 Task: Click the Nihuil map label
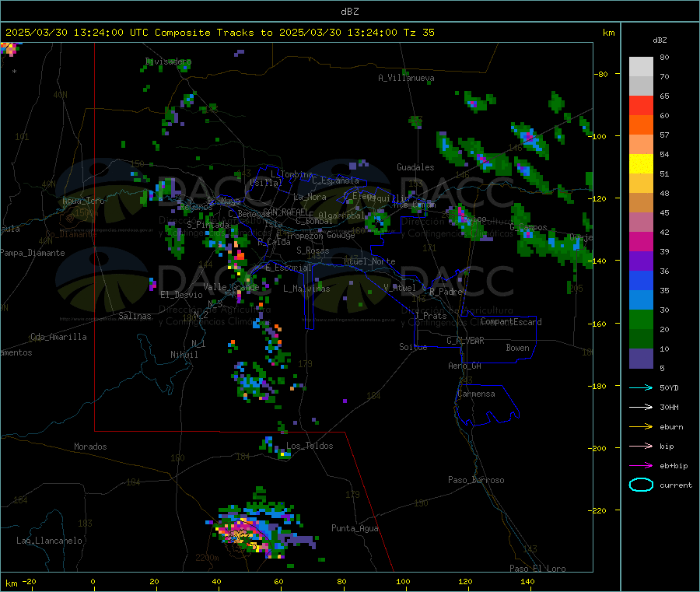(x=184, y=355)
